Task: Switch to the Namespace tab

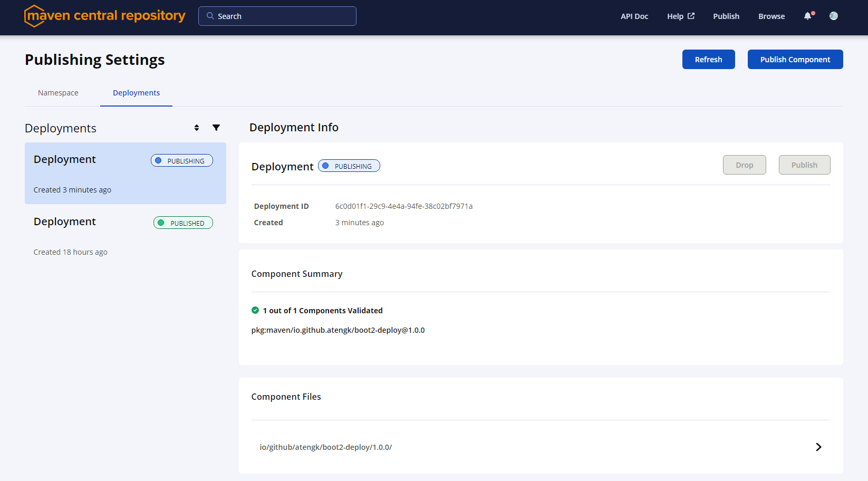Action: point(58,93)
